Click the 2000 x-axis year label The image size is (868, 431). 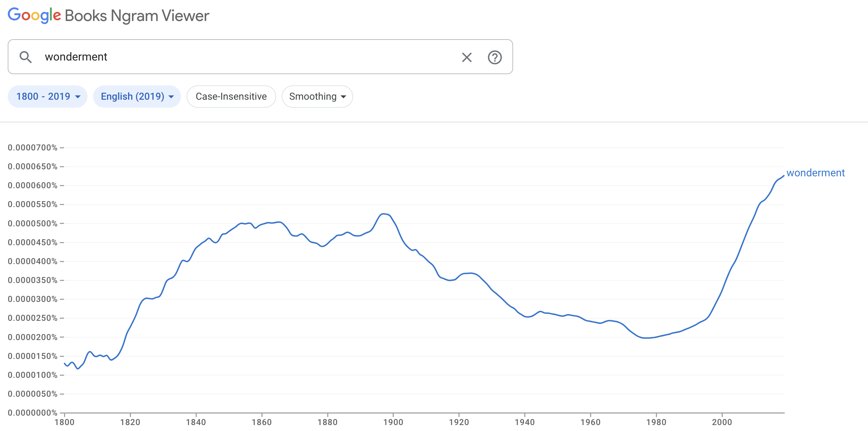click(x=722, y=422)
